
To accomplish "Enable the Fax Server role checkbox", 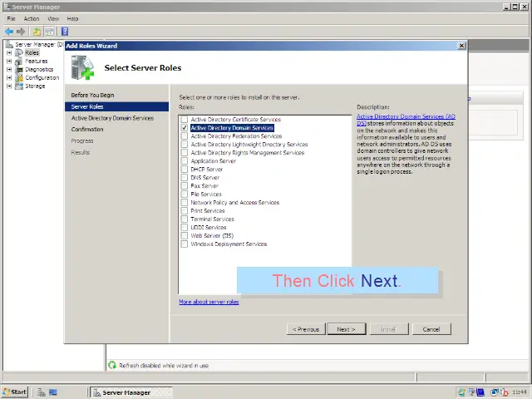I will pyautogui.click(x=185, y=186).
